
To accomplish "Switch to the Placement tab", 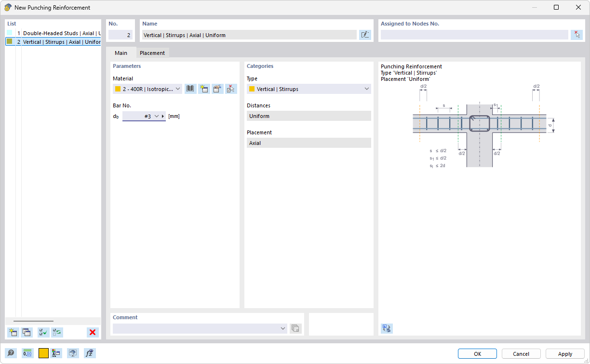I will (152, 53).
